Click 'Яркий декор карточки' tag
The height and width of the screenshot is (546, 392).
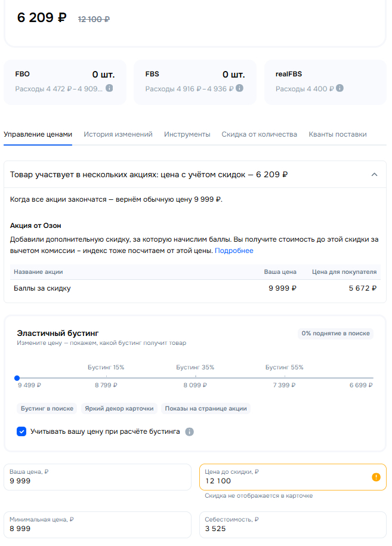tap(119, 408)
